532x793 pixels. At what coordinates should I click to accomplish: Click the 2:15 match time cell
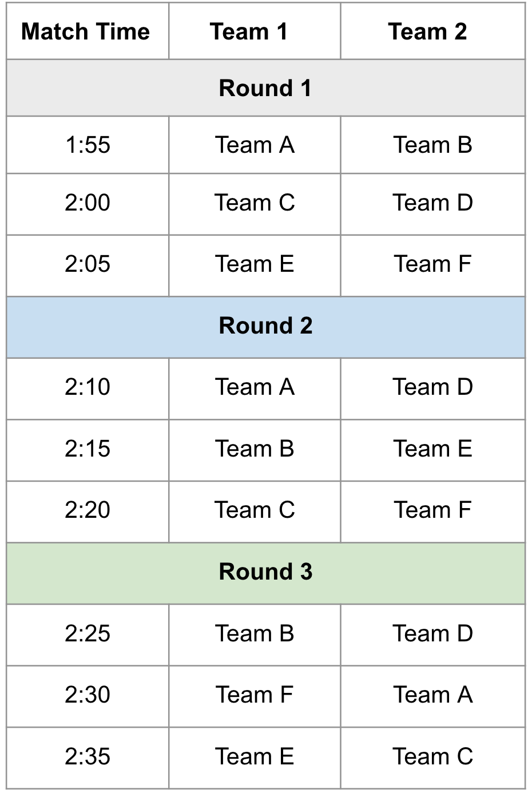tap(88, 449)
